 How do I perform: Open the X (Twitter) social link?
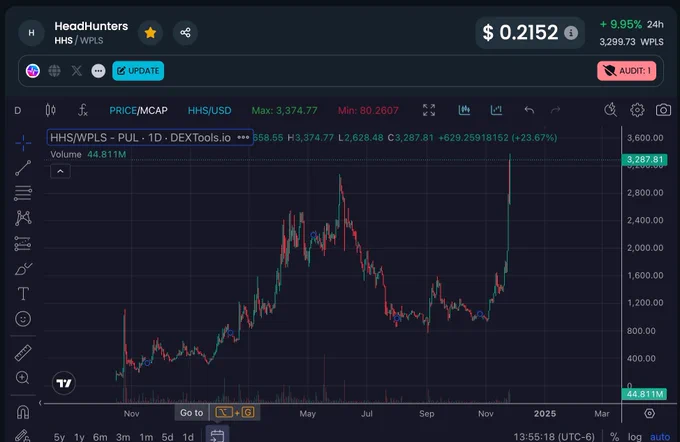(77, 71)
